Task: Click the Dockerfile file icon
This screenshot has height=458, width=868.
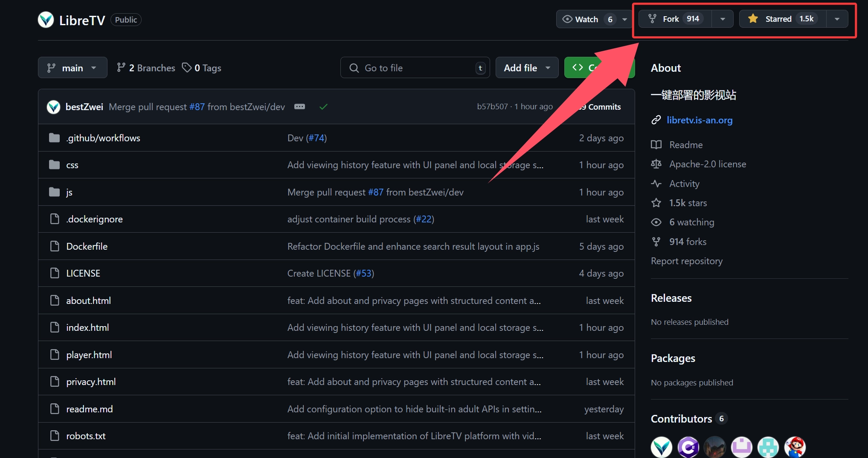Action: coord(55,246)
